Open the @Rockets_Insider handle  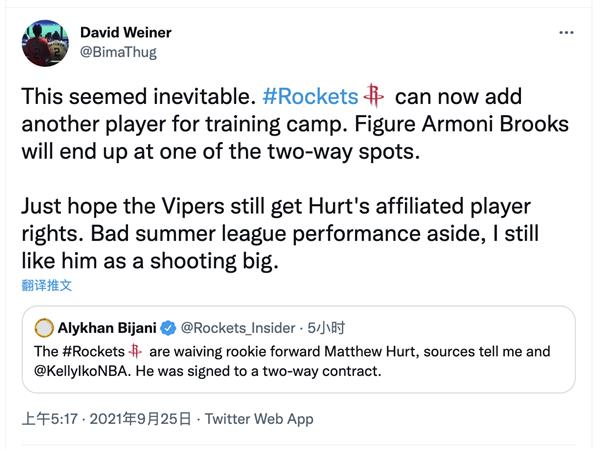(x=238, y=328)
